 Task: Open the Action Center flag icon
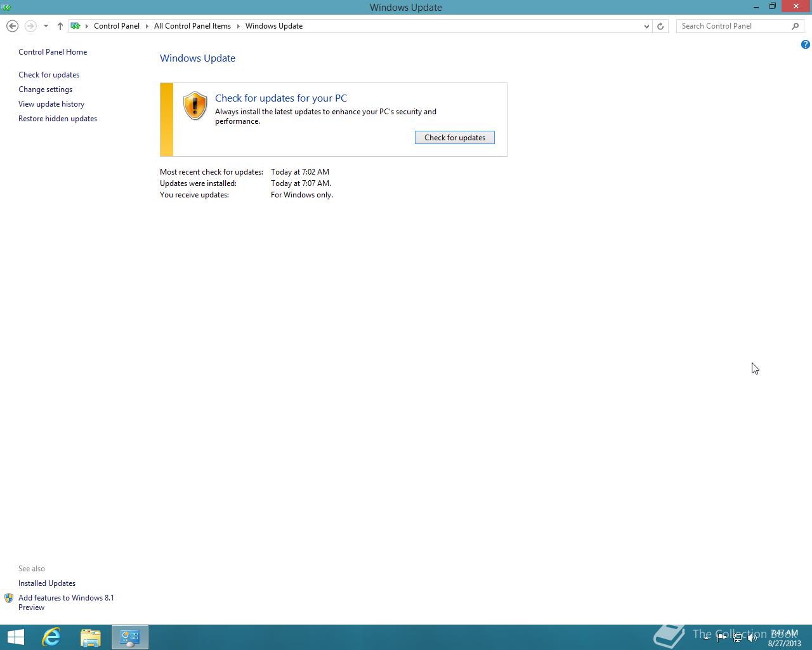click(721, 637)
